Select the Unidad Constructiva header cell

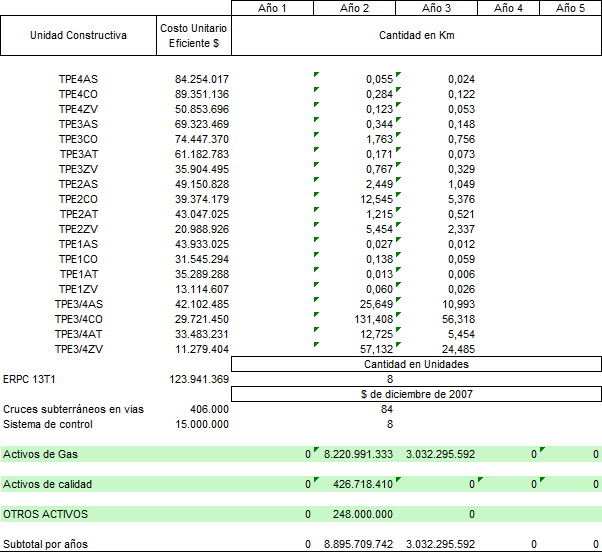coord(79,36)
